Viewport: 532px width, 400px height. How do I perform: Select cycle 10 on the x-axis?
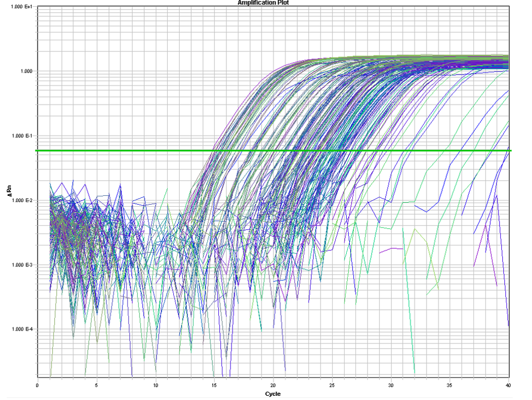tap(155, 385)
